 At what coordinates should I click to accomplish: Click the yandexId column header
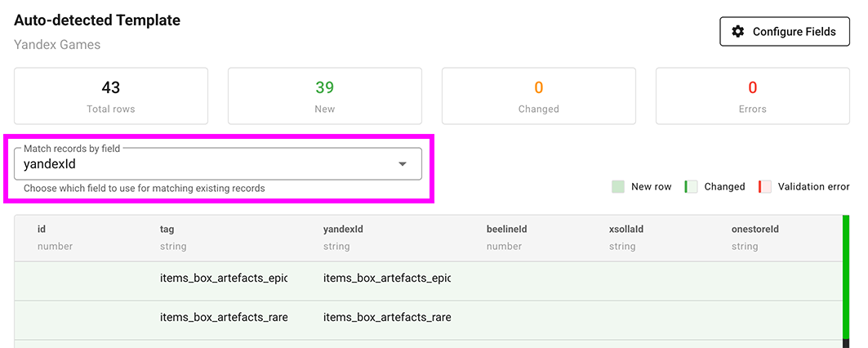[343, 230]
